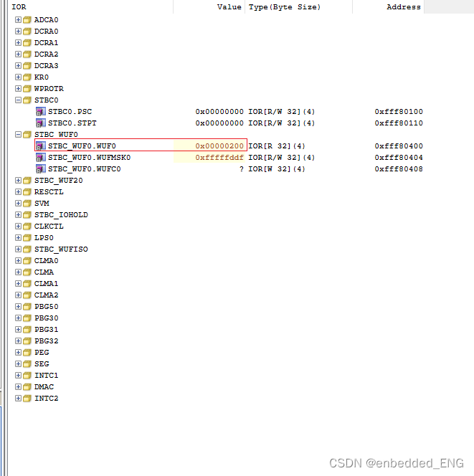Screen dimensions: 474x476
Task: Click the STBC0.PSC register icon
Action: coord(40,112)
